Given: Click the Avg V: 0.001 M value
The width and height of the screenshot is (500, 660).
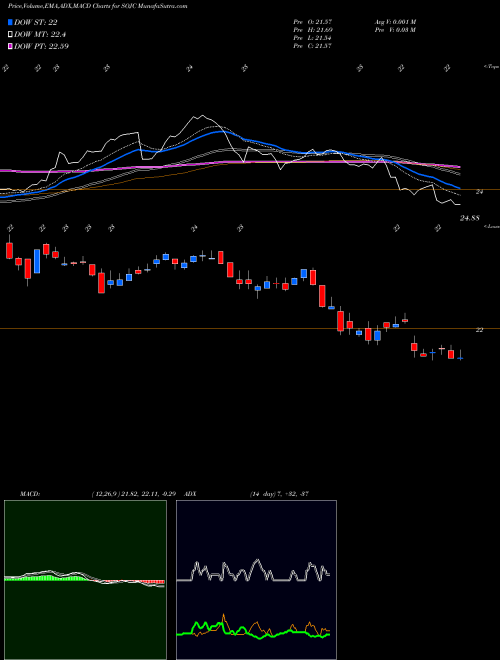Looking at the screenshot, I should point(395,21).
